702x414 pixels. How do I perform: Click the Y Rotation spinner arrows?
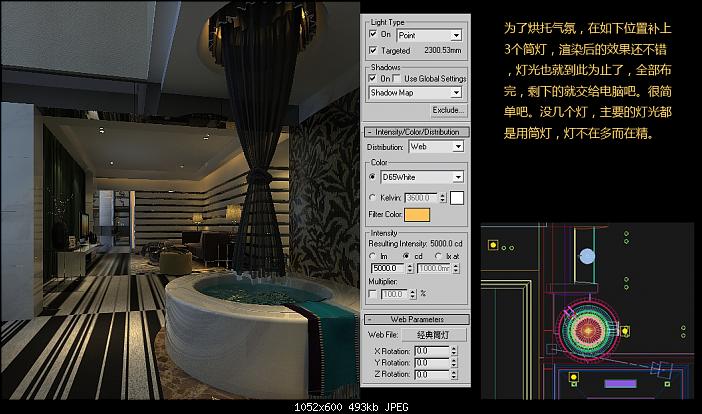[454, 363]
